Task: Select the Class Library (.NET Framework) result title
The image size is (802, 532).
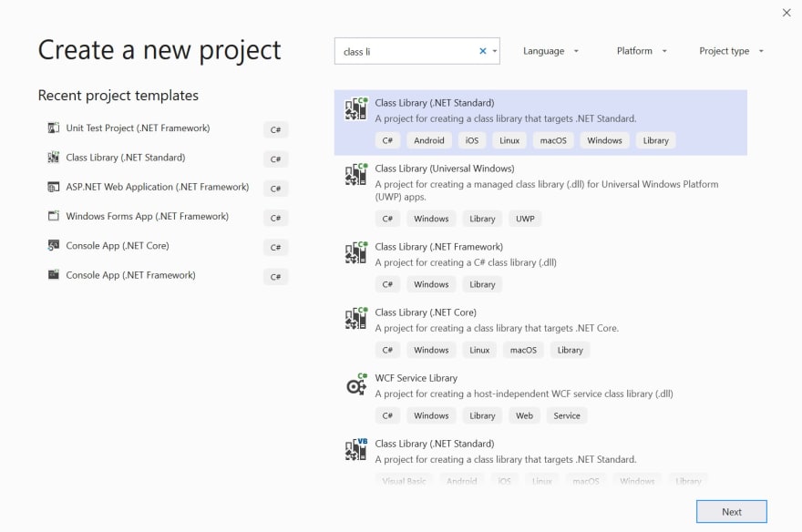Action: click(439, 247)
